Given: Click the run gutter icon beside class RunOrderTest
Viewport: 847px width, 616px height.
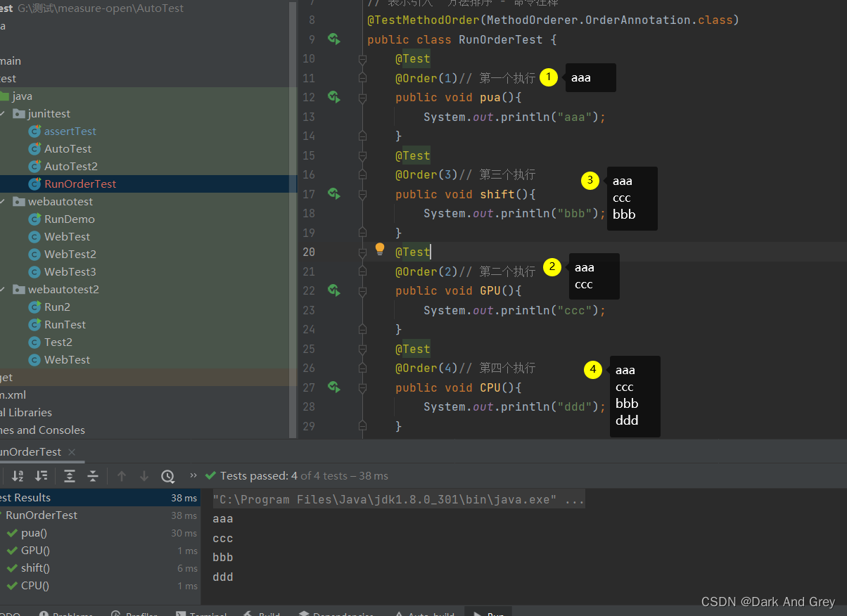Looking at the screenshot, I should coord(333,39).
